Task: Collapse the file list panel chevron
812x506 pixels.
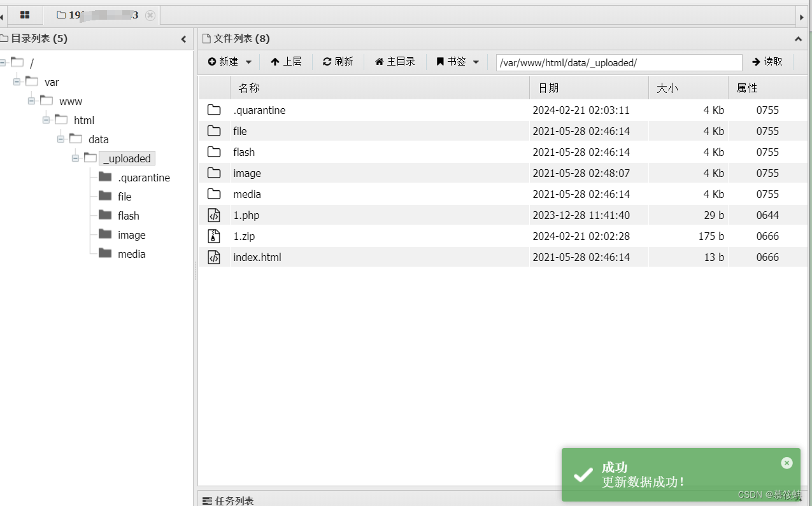Action: pos(798,39)
